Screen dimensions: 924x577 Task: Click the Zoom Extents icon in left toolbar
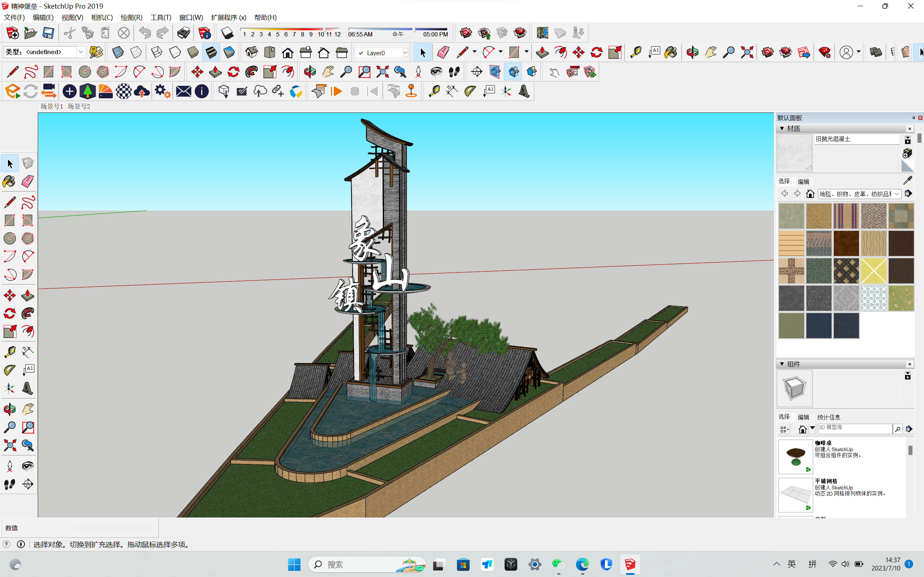9,445
